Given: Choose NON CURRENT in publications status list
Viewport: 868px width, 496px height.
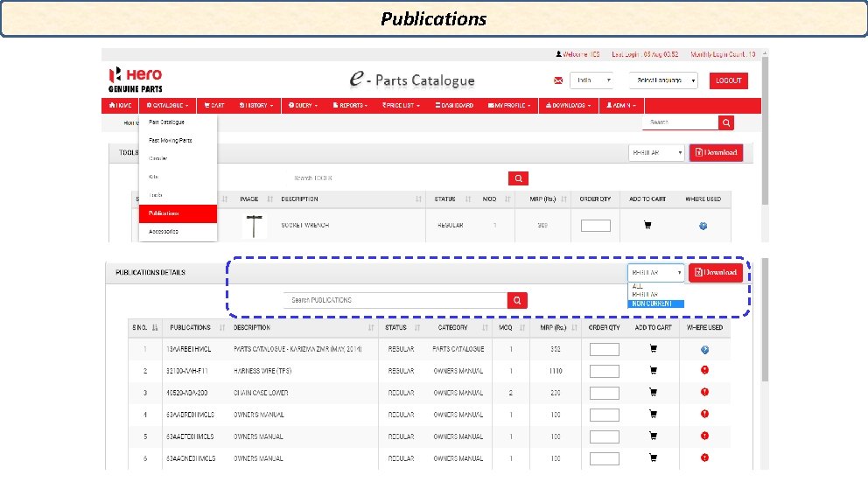Looking at the screenshot, I should pos(655,304).
